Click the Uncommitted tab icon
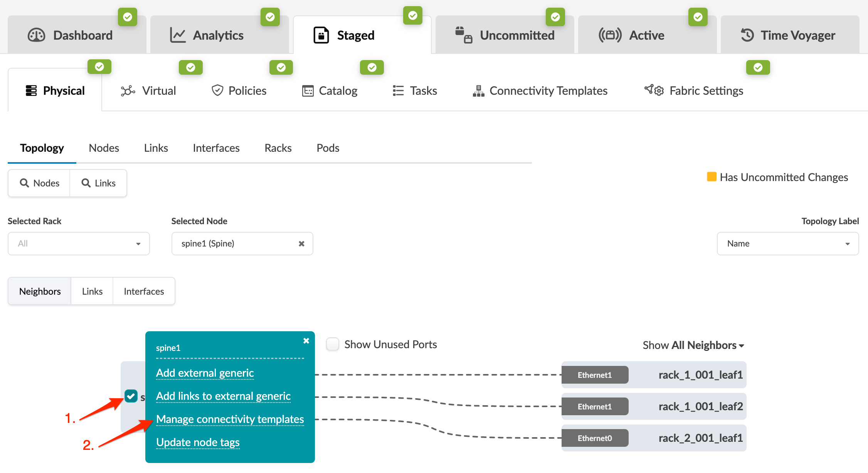The image size is (868, 473). click(463, 35)
